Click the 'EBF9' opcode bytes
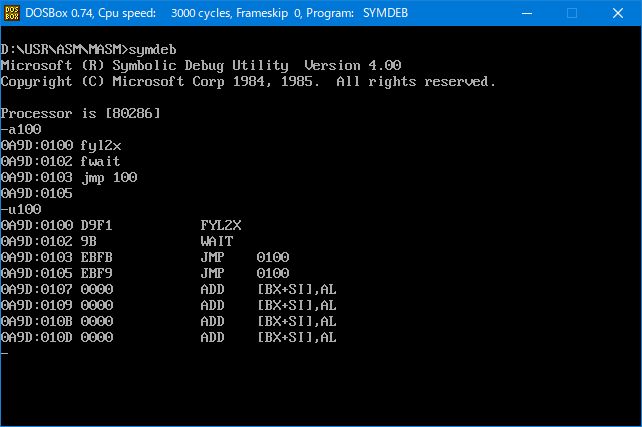This screenshot has height=427, width=642. click(96, 273)
